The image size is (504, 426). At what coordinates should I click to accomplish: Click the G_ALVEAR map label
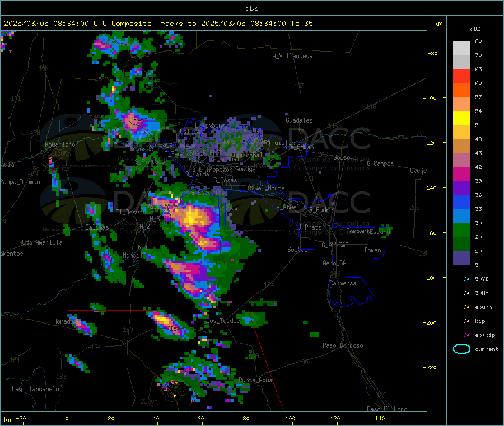pos(335,245)
